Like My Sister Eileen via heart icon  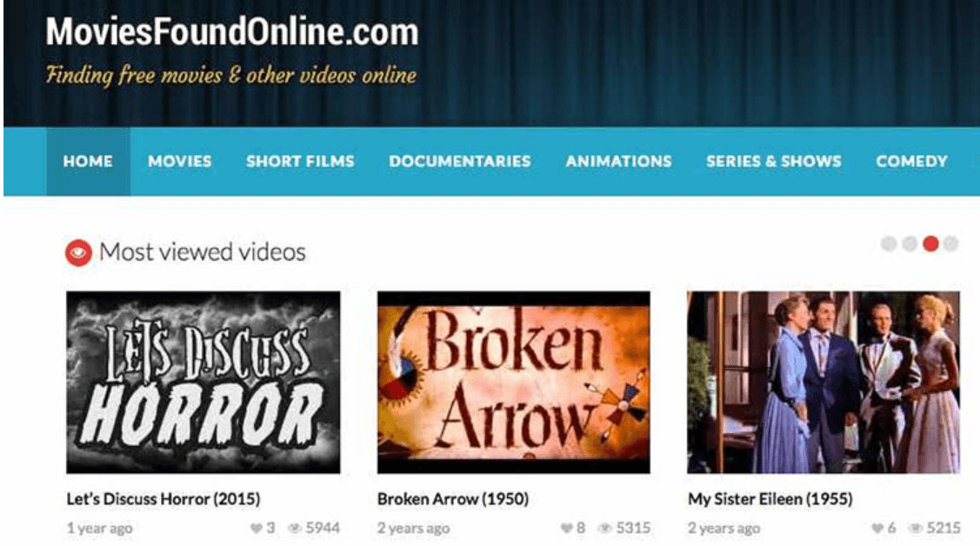coord(877,529)
